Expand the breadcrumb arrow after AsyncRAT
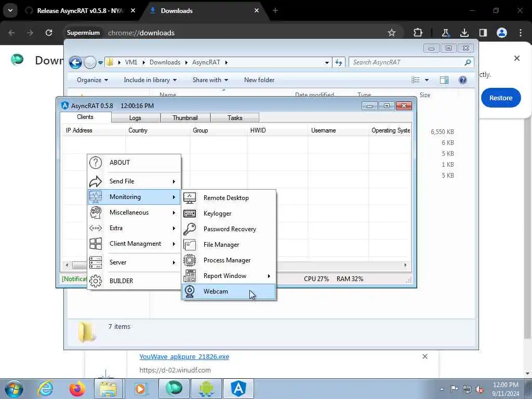This screenshot has width=532, height=399. 227,62
